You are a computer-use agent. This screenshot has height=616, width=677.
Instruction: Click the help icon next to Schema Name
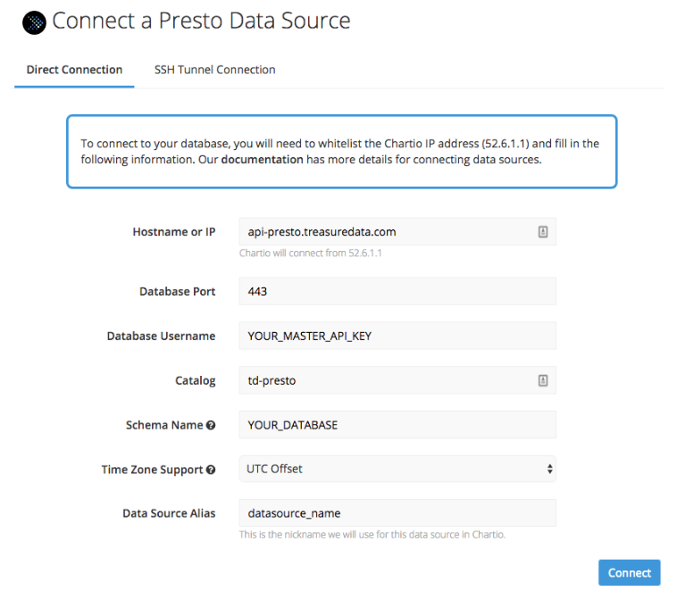coord(211,426)
